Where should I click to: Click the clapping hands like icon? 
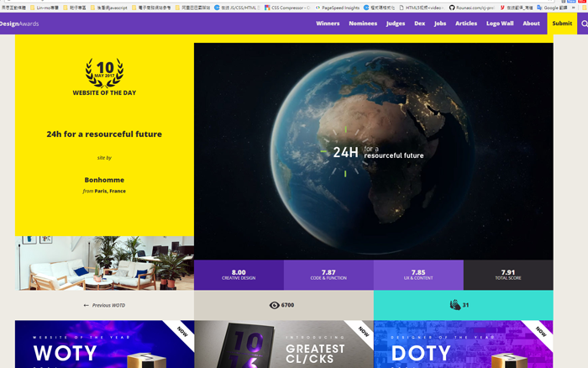pos(454,305)
